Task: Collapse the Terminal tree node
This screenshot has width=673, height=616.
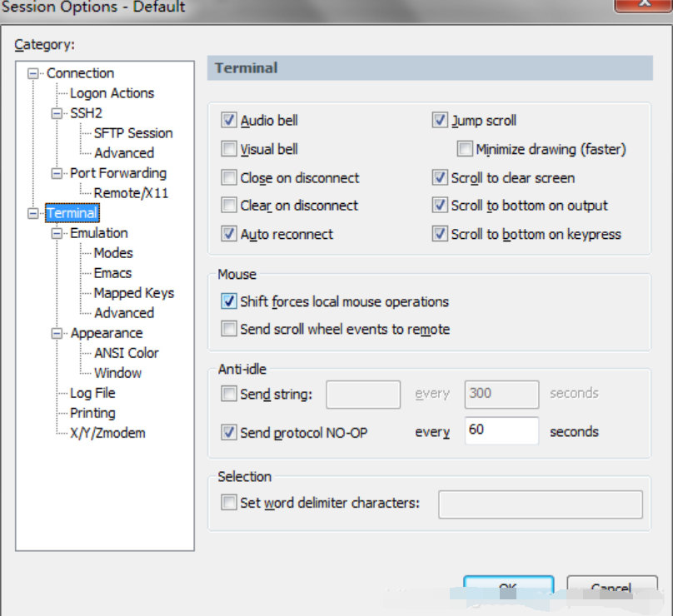Action: pos(33,213)
